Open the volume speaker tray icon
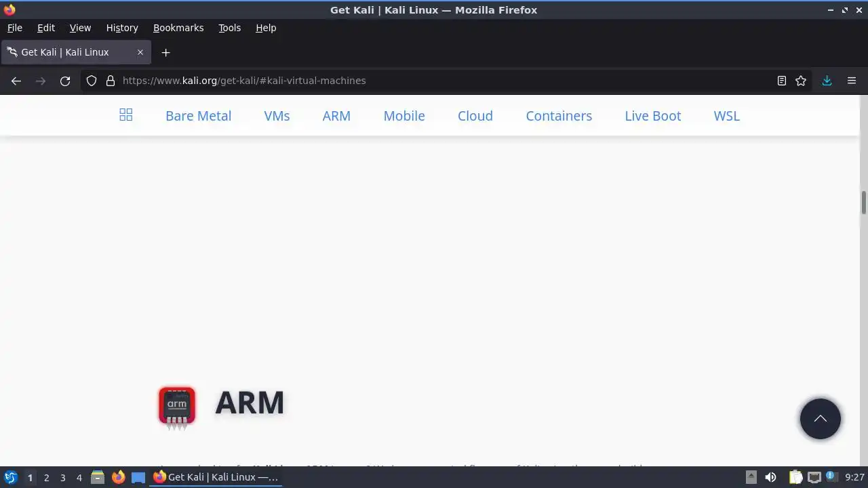868x488 pixels. pyautogui.click(x=770, y=477)
